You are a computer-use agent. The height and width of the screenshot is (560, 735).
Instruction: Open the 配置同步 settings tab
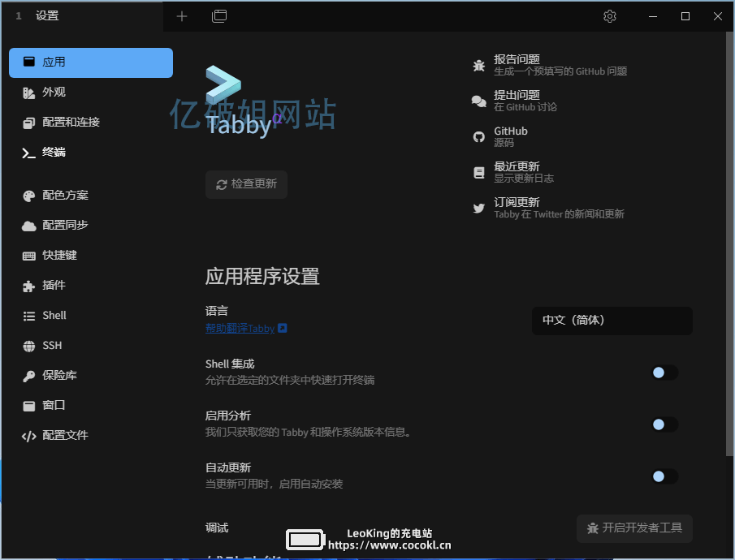pyautogui.click(x=91, y=226)
